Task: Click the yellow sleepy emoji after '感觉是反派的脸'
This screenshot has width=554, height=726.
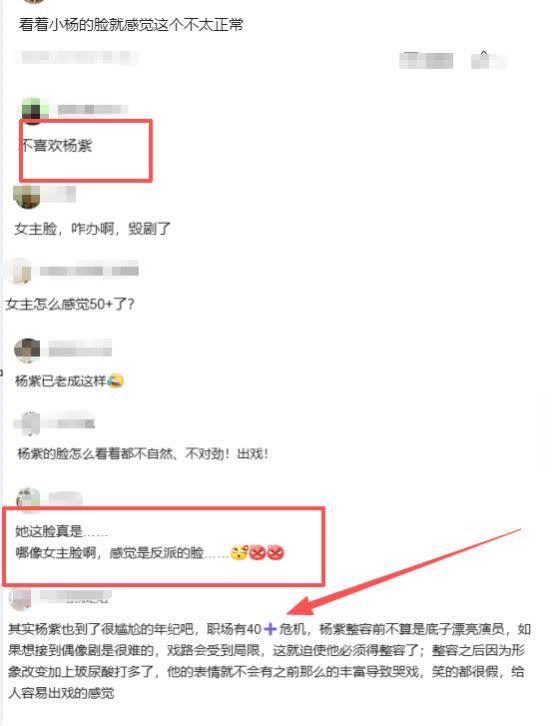Action: [239, 552]
